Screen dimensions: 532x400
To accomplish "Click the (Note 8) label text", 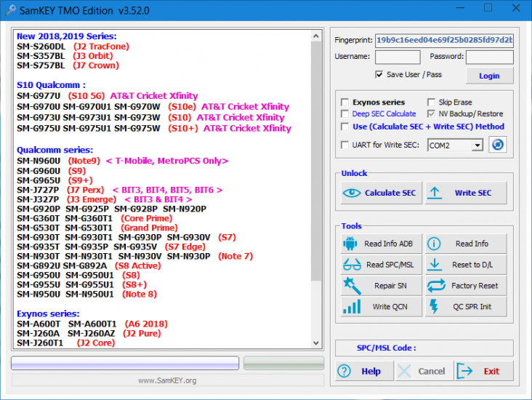I will tap(140, 294).
